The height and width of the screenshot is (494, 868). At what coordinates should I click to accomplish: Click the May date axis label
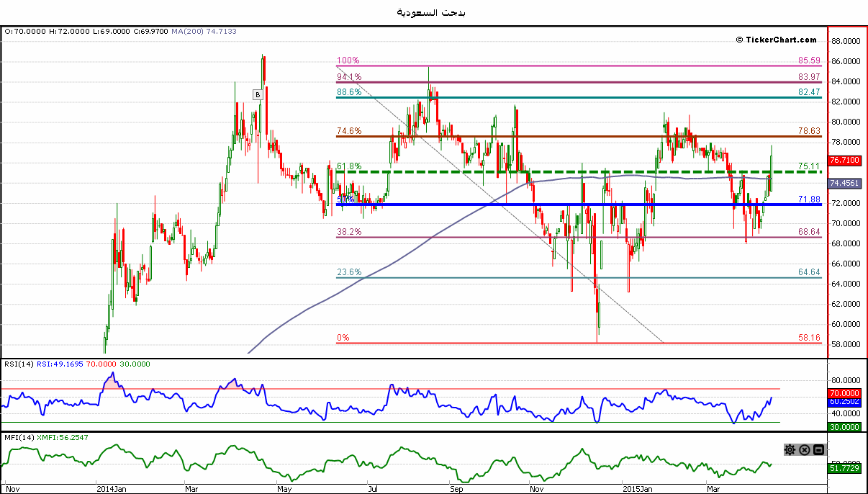tap(285, 488)
